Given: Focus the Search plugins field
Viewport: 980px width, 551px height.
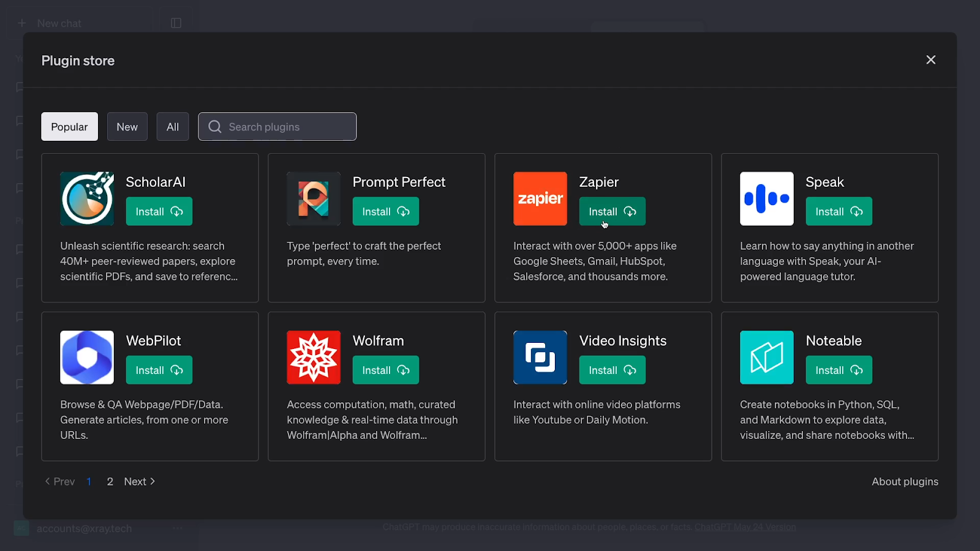Looking at the screenshot, I should 277,127.
